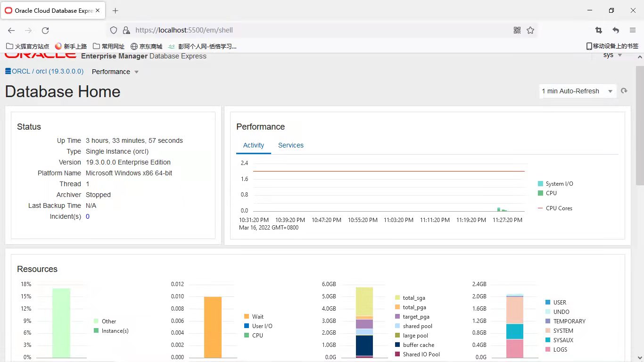644x362 pixels.
Task: Click the TEMPORARY tablespace legend swatch
Action: (x=548, y=321)
